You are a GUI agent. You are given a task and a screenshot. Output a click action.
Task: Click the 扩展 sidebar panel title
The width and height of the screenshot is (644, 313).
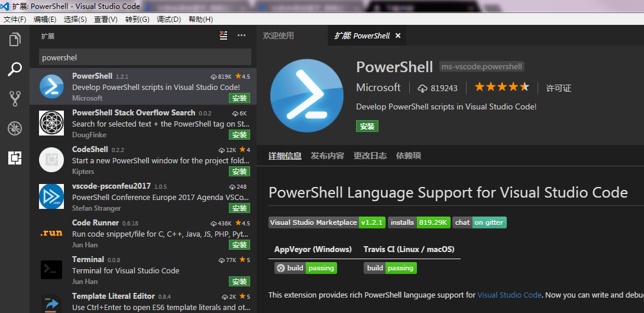(48, 36)
